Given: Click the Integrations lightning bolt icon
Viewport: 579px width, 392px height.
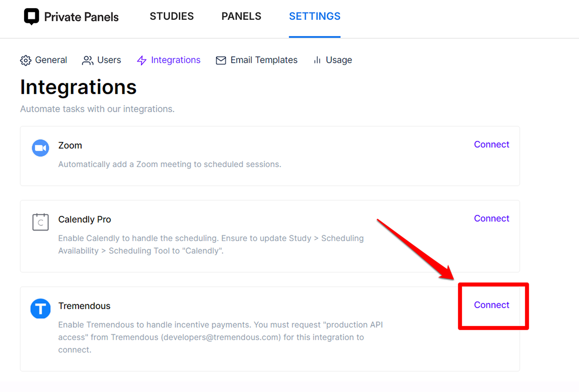Looking at the screenshot, I should tap(142, 60).
